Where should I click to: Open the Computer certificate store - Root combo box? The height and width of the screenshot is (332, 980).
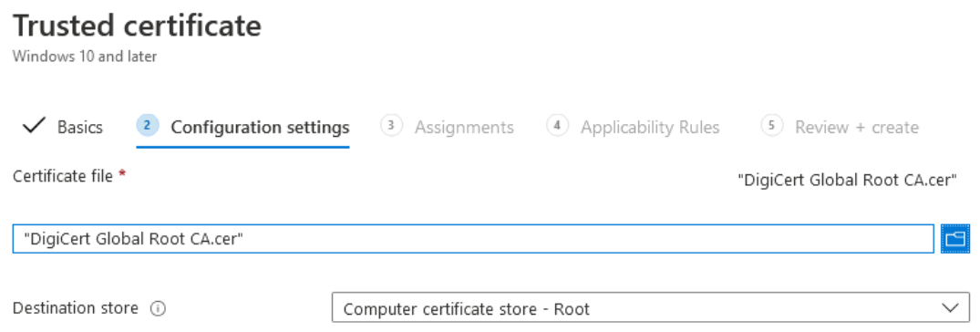(651, 308)
